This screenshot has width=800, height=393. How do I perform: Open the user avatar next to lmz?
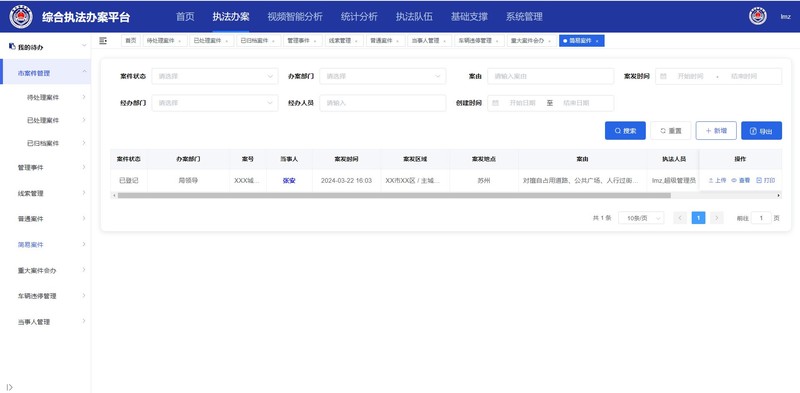[758, 16]
